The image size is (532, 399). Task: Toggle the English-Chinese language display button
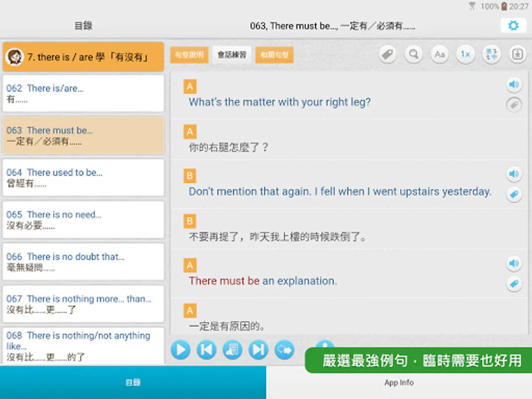(x=491, y=55)
